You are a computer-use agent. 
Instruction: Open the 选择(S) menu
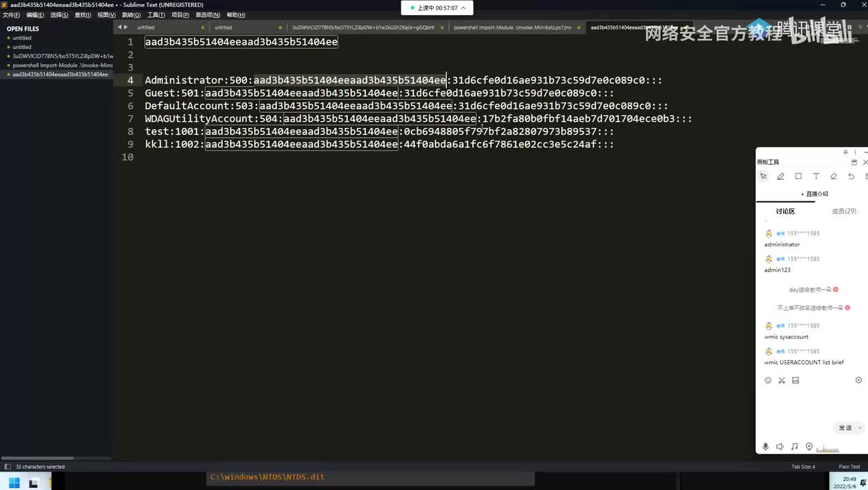[59, 15]
